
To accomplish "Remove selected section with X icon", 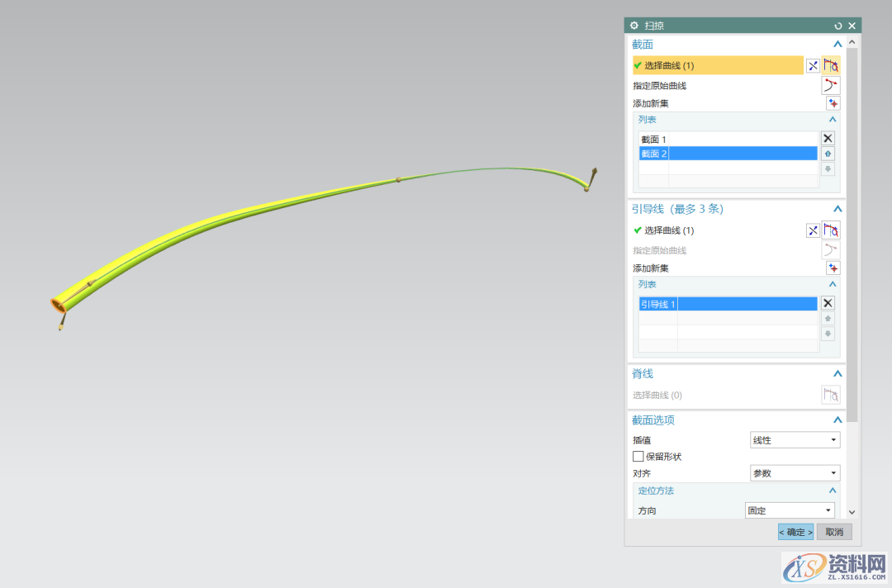I will (x=828, y=139).
